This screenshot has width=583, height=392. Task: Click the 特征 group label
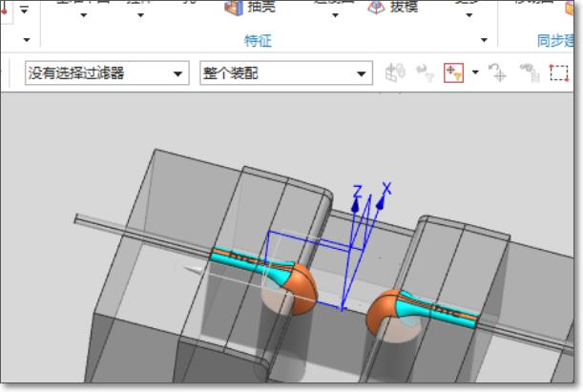pos(258,40)
